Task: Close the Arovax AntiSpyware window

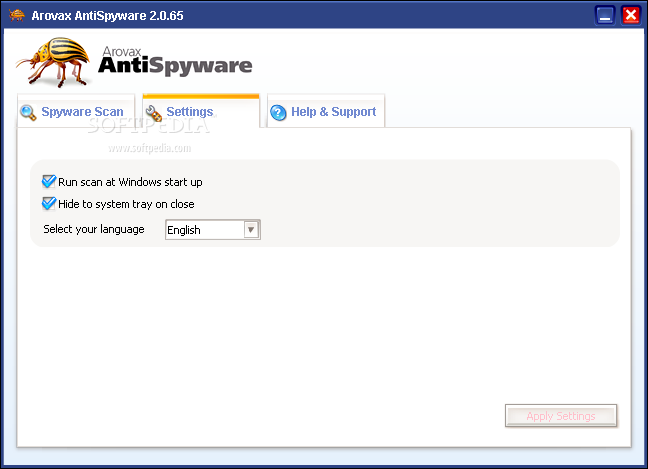Action: point(631,16)
